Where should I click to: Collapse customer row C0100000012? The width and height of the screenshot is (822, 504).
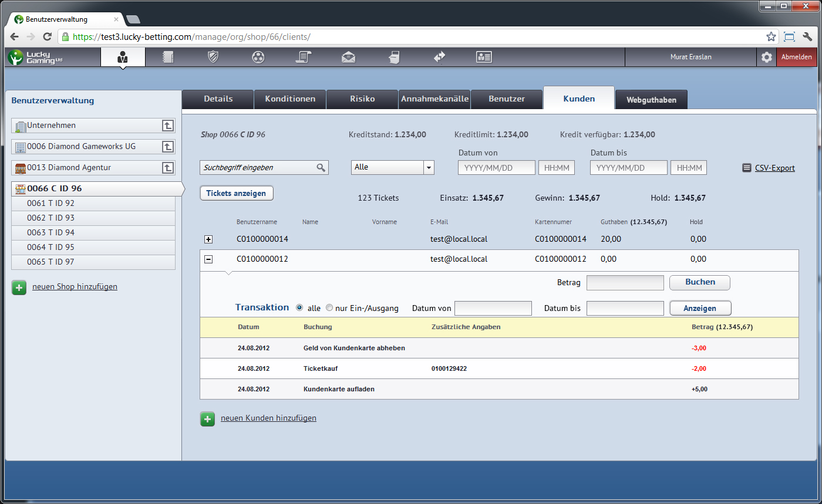[x=208, y=259]
